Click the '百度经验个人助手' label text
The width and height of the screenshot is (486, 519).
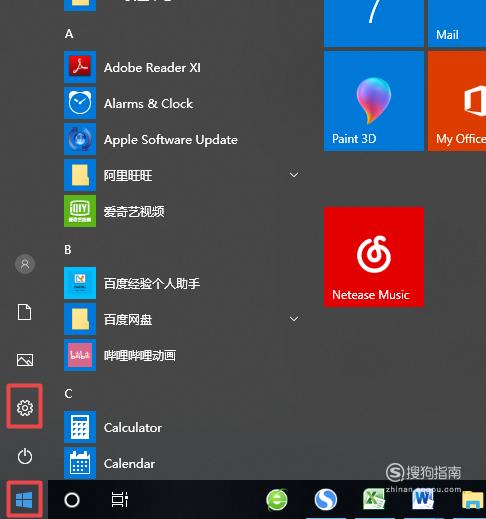[x=152, y=284]
